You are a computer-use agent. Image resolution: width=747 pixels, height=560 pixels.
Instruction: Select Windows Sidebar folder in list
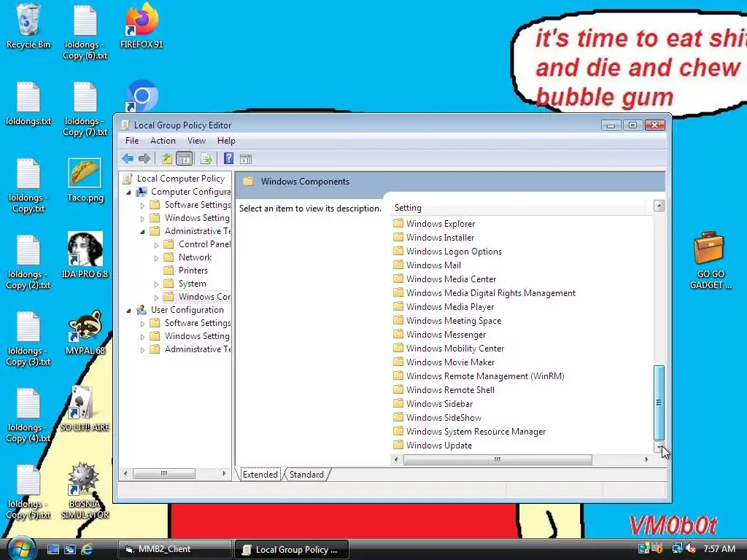tap(433, 403)
